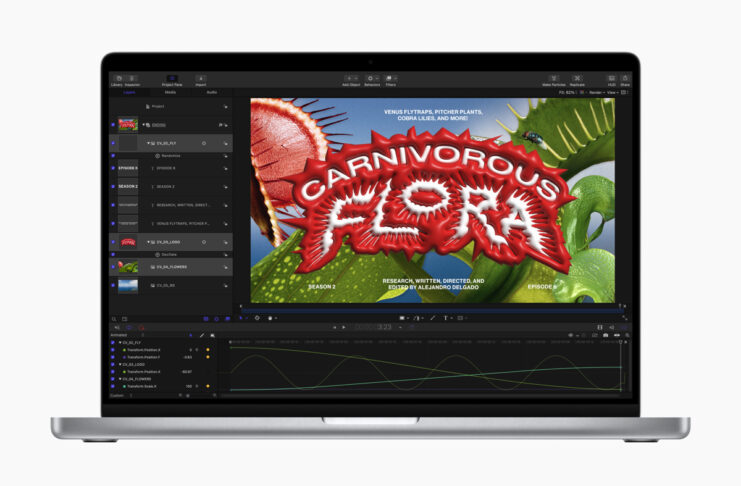
Task: Switch to the Media tab
Action: coord(170,92)
